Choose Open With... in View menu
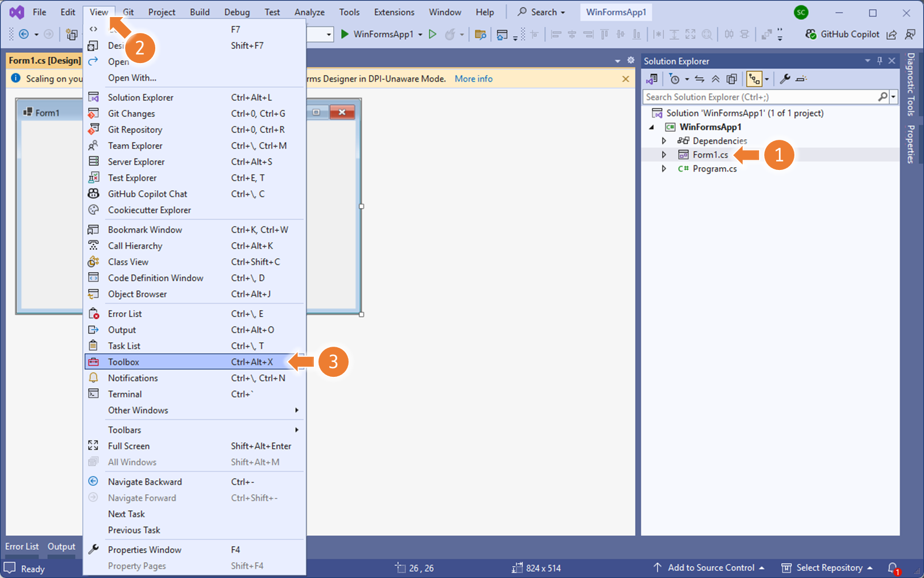 pos(194,78)
